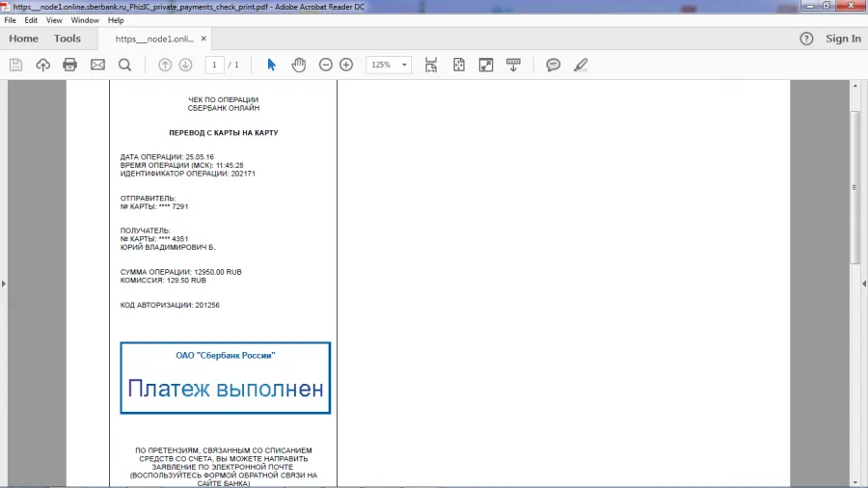868x488 pixels.
Task: Add a sticky note comment
Action: click(553, 65)
